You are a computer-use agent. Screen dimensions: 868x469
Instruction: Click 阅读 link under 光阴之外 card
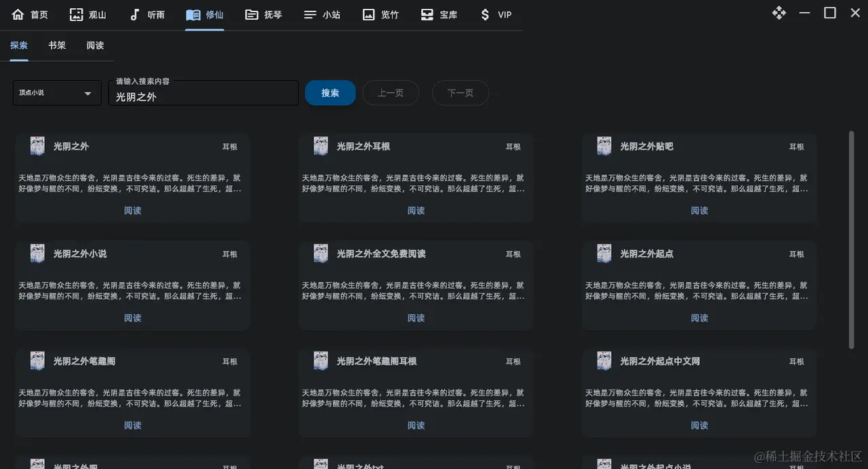[133, 210]
